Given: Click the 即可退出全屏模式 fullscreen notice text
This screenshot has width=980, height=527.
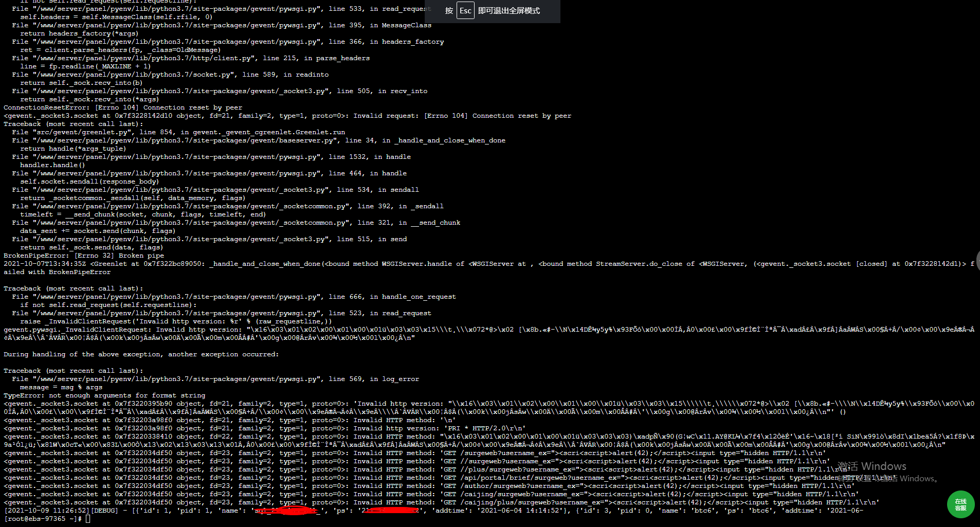Looking at the screenshot, I should (x=509, y=11).
